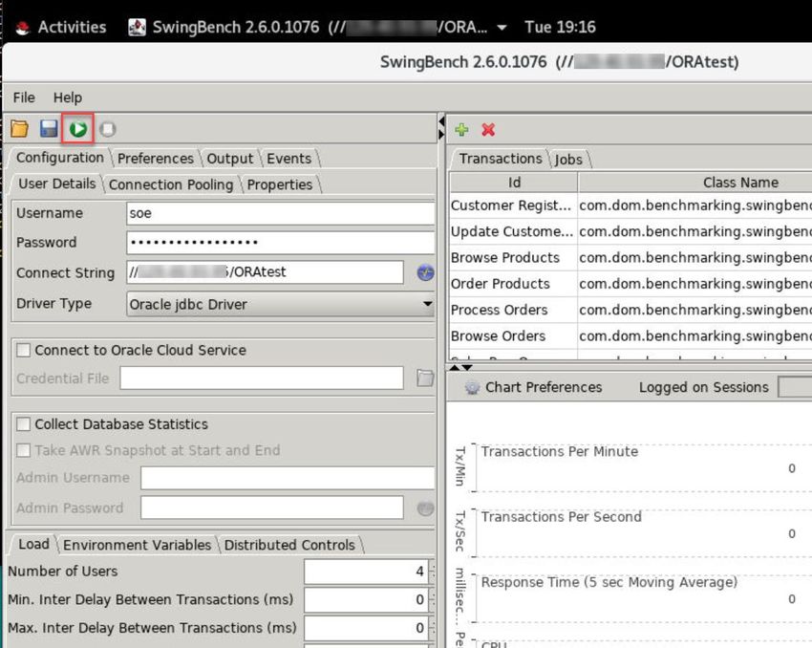The height and width of the screenshot is (648, 812).
Task: Click the stop benchmark run button
Action: [108, 129]
